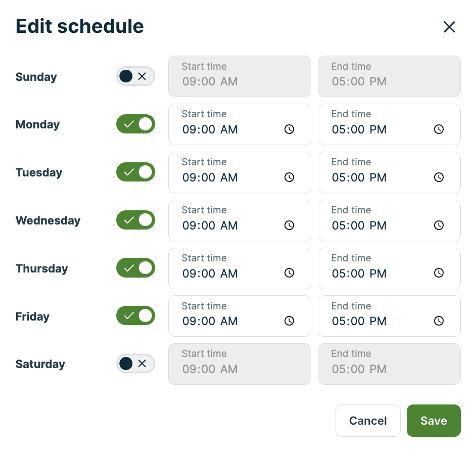Save the edited schedule
476x453 pixels.
(434, 421)
